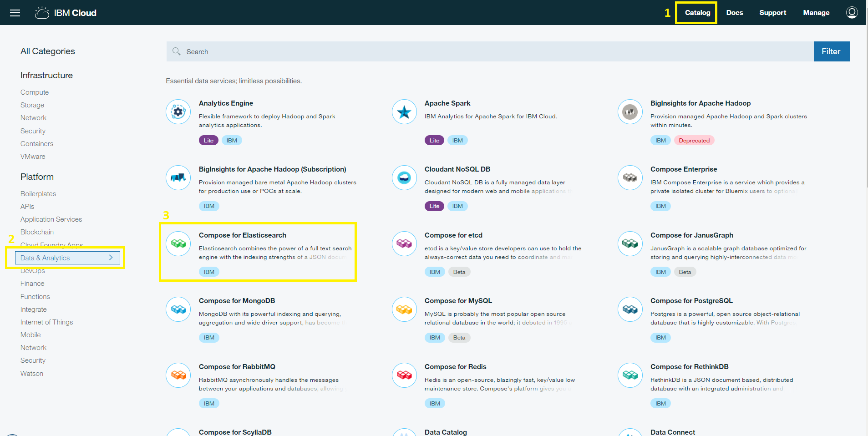
Task: Click the Compose Enterprise icon
Action: (630, 178)
